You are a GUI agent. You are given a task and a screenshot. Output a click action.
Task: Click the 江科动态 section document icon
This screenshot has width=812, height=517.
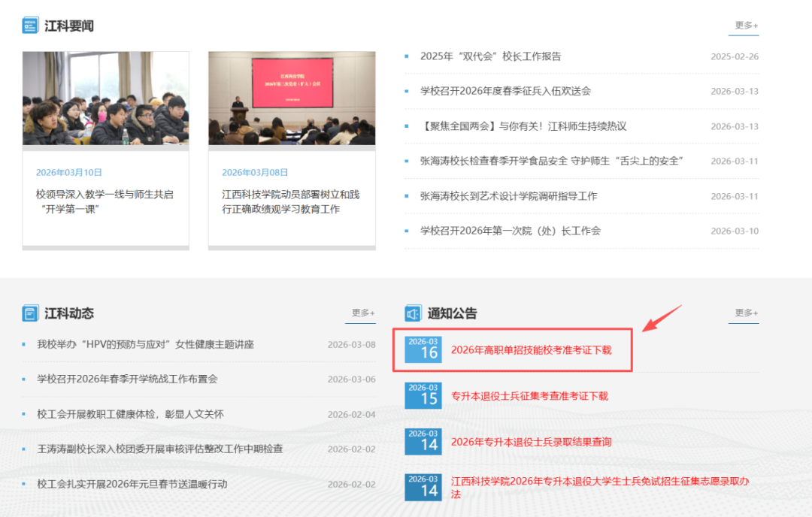pyautogui.click(x=30, y=313)
